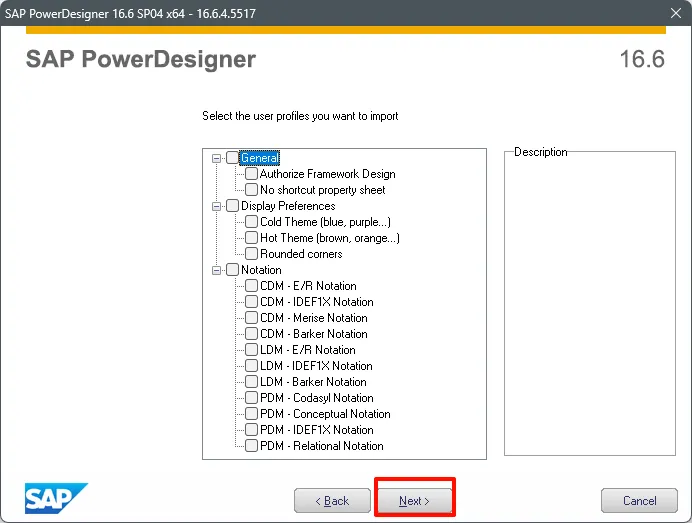Collapse the Notation tree node
692x523 pixels.
(216, 270)
